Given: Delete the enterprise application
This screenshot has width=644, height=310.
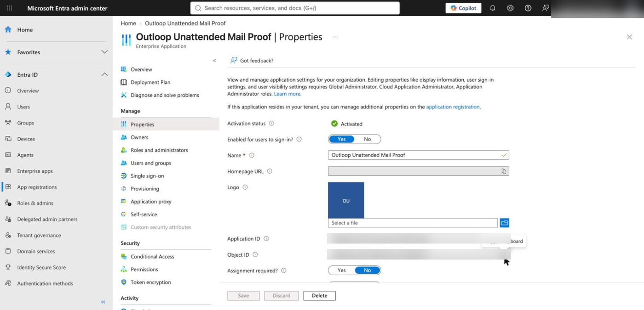Looking at the screenshot, I should [319, 296].
